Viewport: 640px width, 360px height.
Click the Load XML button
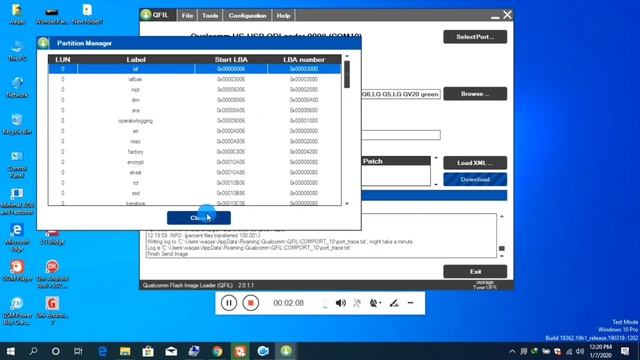coord(475,163)
